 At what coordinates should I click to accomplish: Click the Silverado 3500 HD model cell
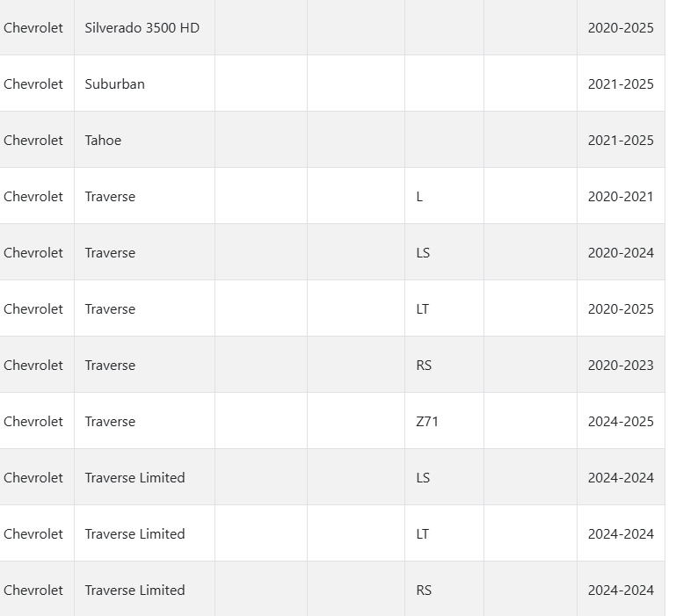(x=142, y=28)
